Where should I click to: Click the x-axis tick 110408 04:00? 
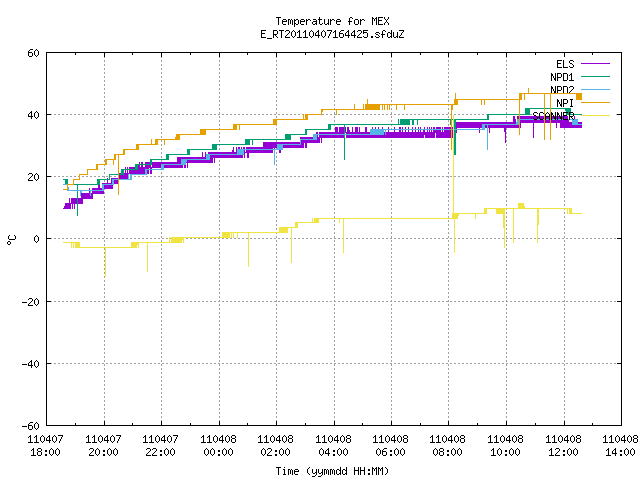pos(333,446)
